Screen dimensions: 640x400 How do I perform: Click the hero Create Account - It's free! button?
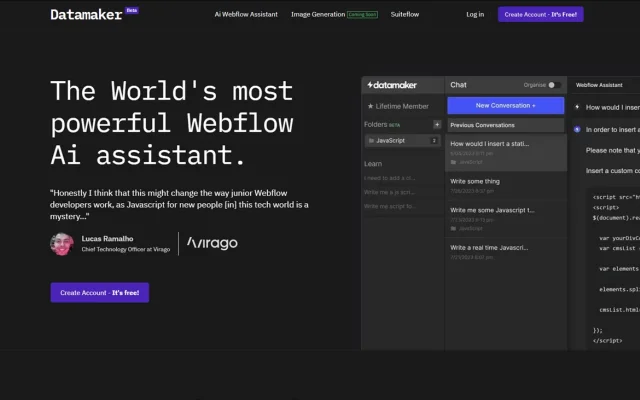[x=100, y=293]
